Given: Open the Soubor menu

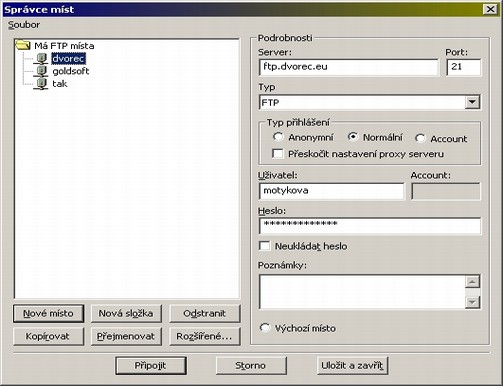Looking at the screenshot, I should tap(24, 25).
